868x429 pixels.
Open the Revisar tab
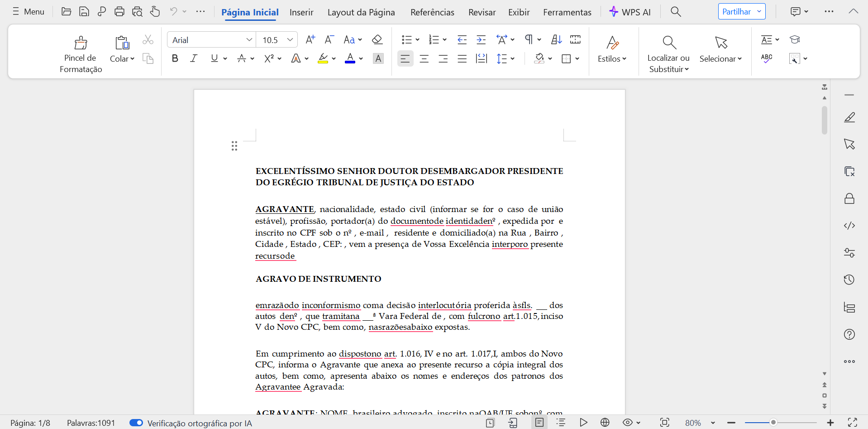(x=482, y=12)
